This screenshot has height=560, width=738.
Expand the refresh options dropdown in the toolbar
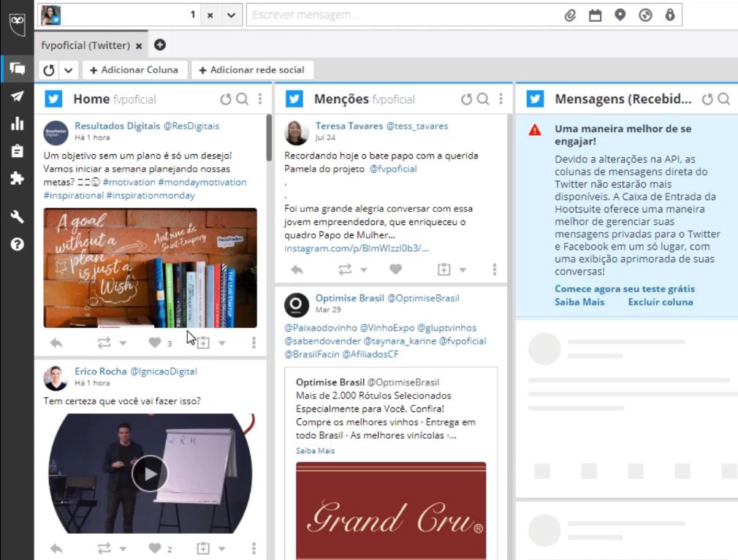68,69
